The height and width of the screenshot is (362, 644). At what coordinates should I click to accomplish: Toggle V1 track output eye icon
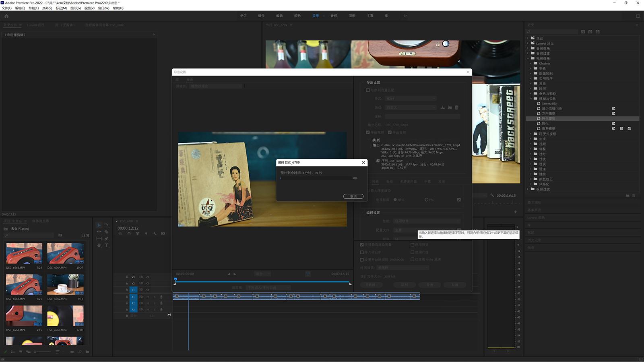(148, 290)
